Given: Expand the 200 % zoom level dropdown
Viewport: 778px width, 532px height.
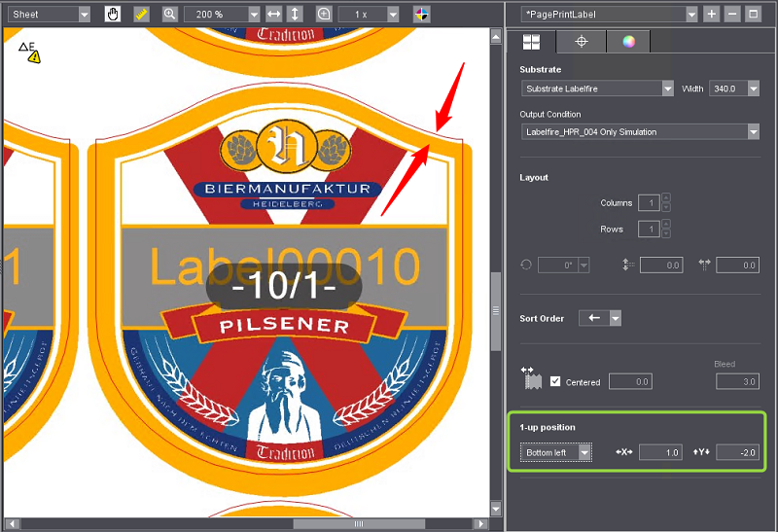Looking at the screenshot, I should click(x=254, y=15).
